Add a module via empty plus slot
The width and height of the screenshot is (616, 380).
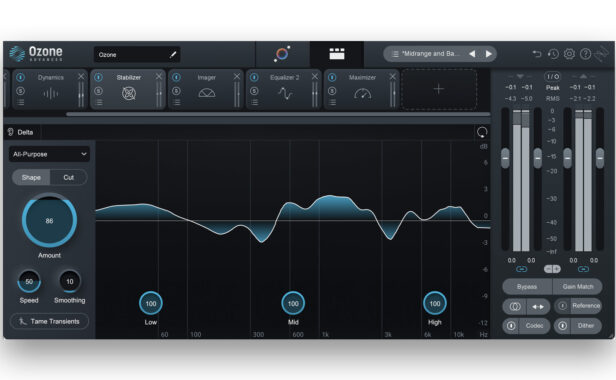(x=439, y=89)
